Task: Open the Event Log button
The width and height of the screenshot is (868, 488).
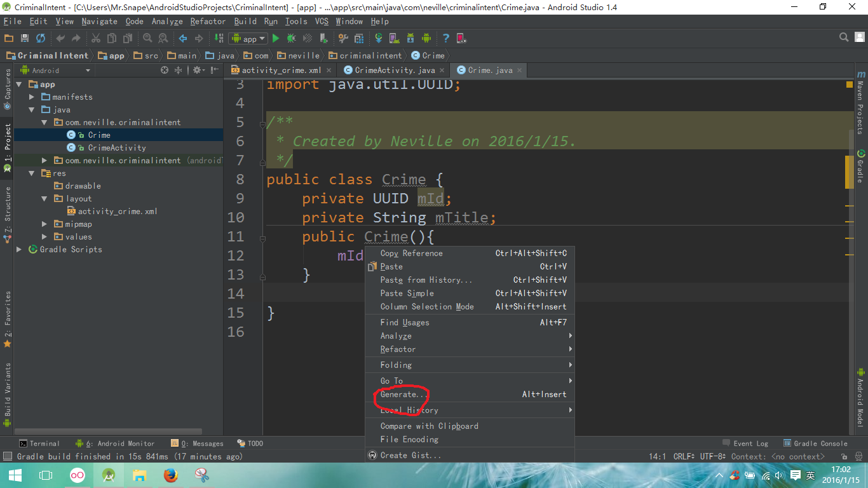Action: tap(745, 444)
